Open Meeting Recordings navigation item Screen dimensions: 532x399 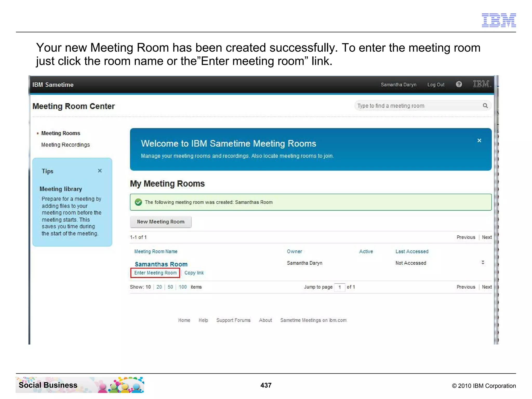pyautogui.click(x=65, y=145)
